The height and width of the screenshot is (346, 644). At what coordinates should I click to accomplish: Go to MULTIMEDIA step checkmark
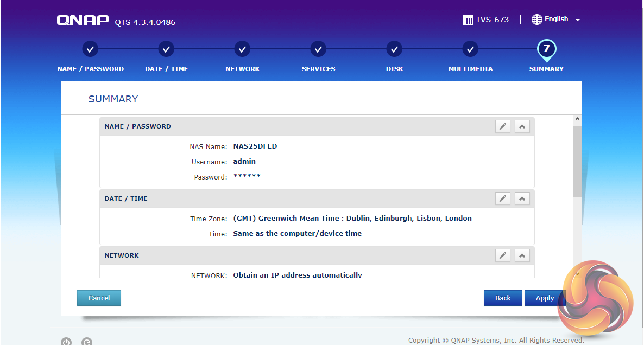tap(470, 49)
